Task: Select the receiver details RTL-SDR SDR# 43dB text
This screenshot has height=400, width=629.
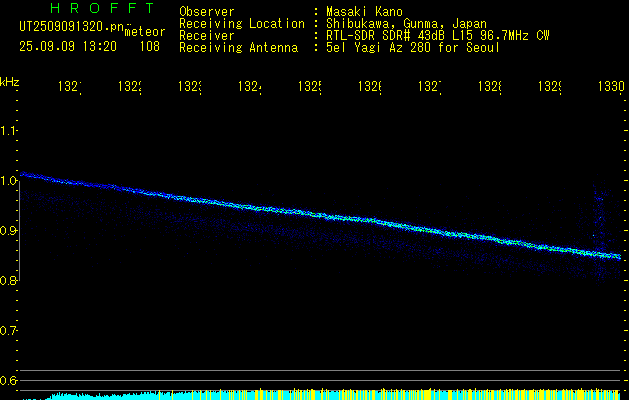Action: (438, 36)
